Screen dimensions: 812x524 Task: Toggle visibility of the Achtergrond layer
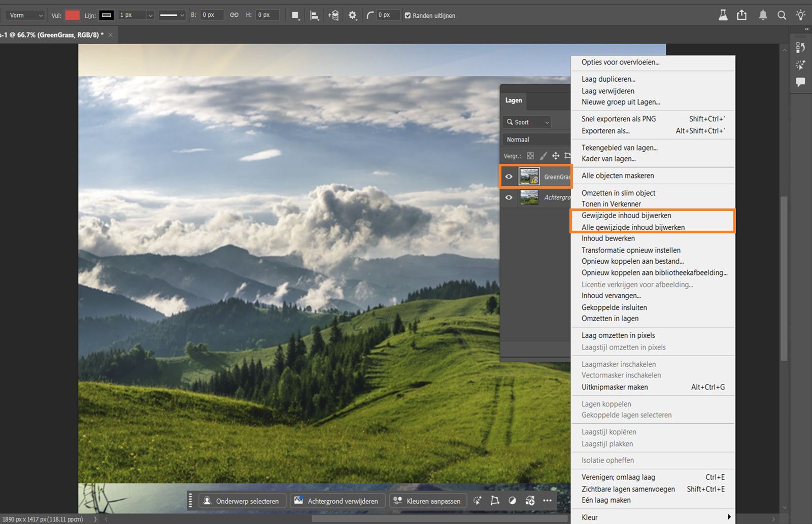(509, 197)
